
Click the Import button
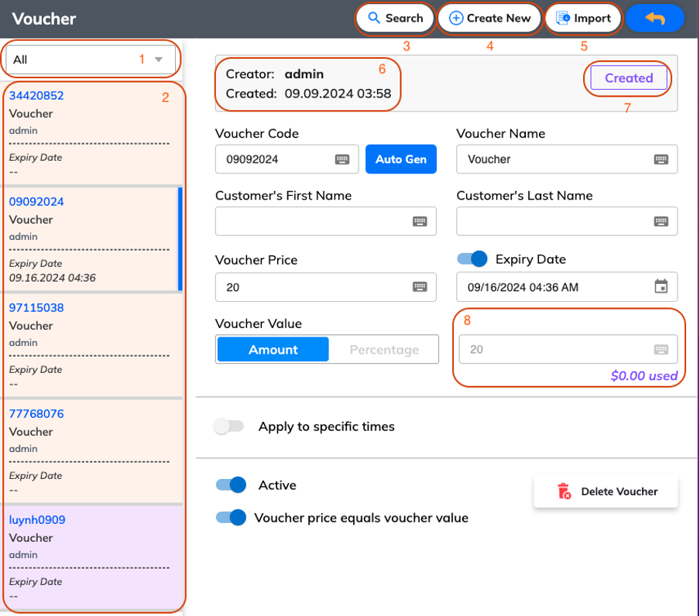point(583,19)
